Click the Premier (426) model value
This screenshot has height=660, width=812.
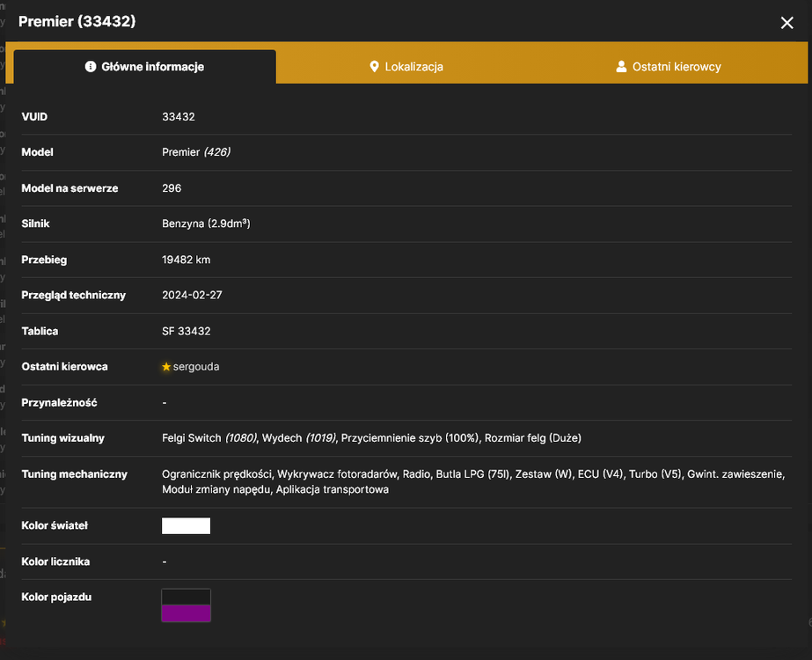[196, 152]
